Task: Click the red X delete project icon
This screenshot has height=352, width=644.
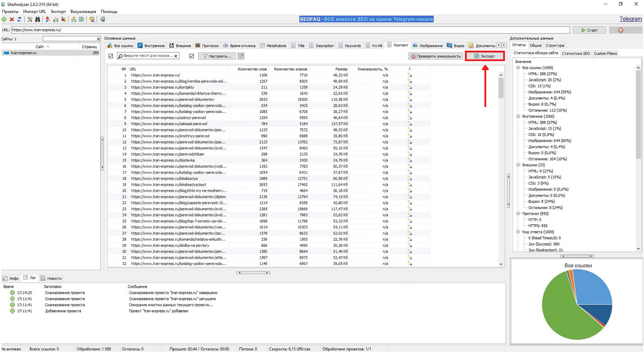Action: point(12,19)
